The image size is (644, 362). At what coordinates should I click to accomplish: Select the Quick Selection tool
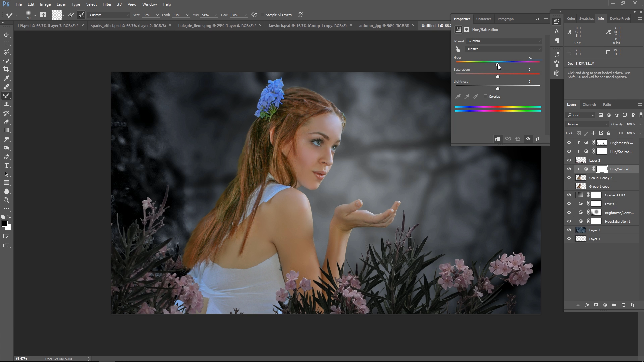click(6, 61)
